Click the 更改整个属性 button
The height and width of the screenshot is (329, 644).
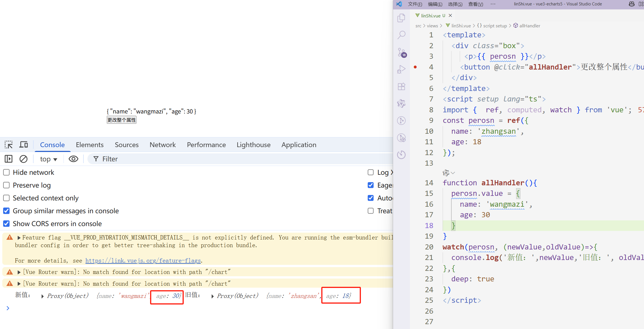(x=122, y=120)
